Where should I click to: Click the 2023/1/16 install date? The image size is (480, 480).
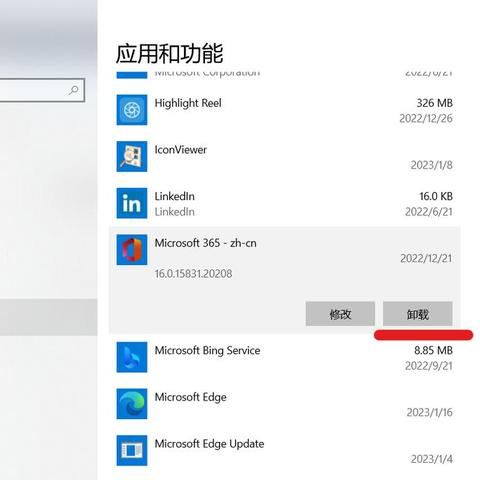click(x=430, y=412)
